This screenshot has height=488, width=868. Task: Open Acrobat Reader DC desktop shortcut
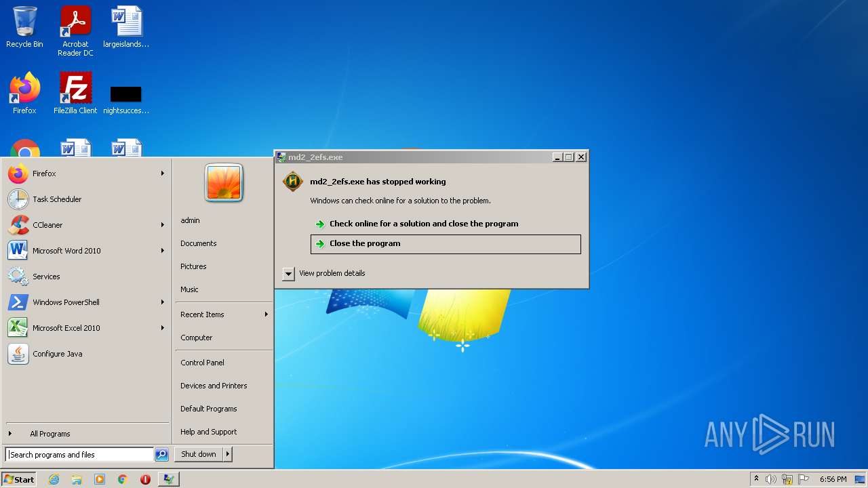coord(75,31)
